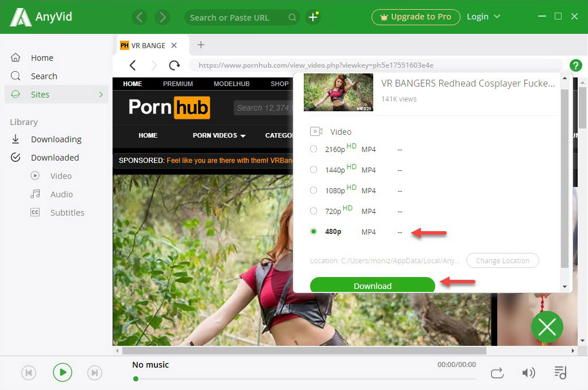Select the 1440p HD MP4 option
The width and height of the screenshot is (588, 390).
[x=314, y=170]
